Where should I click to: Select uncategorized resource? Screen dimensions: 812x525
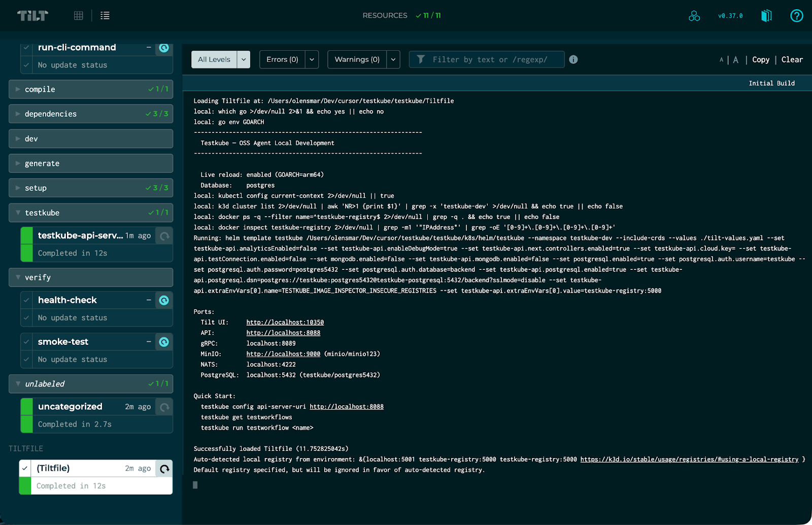[x=70, y=407]
